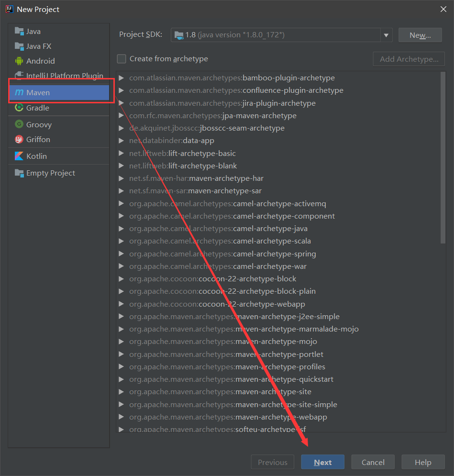Select Kotlin project type label
This screenshot has width=454, height=476.
36,156
